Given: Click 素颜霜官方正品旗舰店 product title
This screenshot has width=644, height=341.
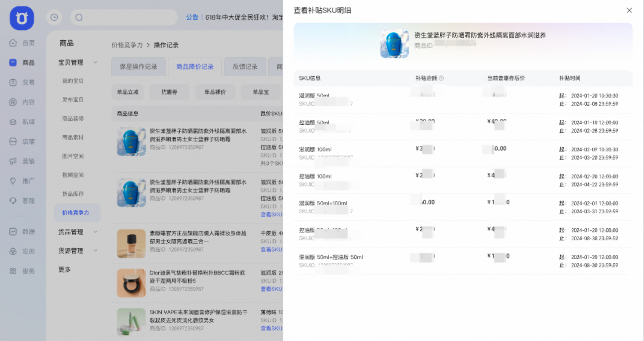Looking at the screenshot, I should tap(198, 237).
